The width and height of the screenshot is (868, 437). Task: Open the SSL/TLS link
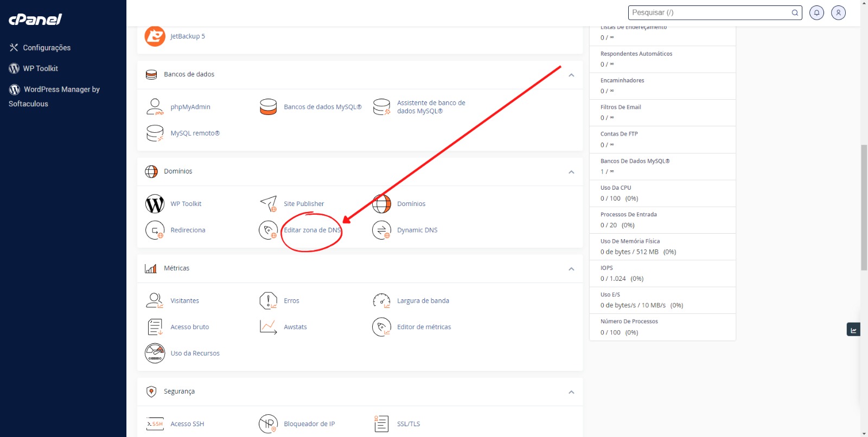409,424
